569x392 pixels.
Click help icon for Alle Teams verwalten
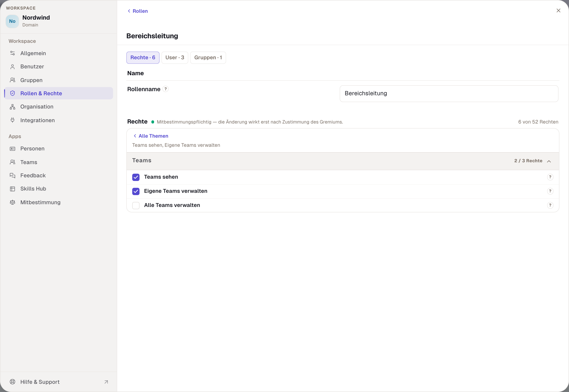(x=550, y=205)
